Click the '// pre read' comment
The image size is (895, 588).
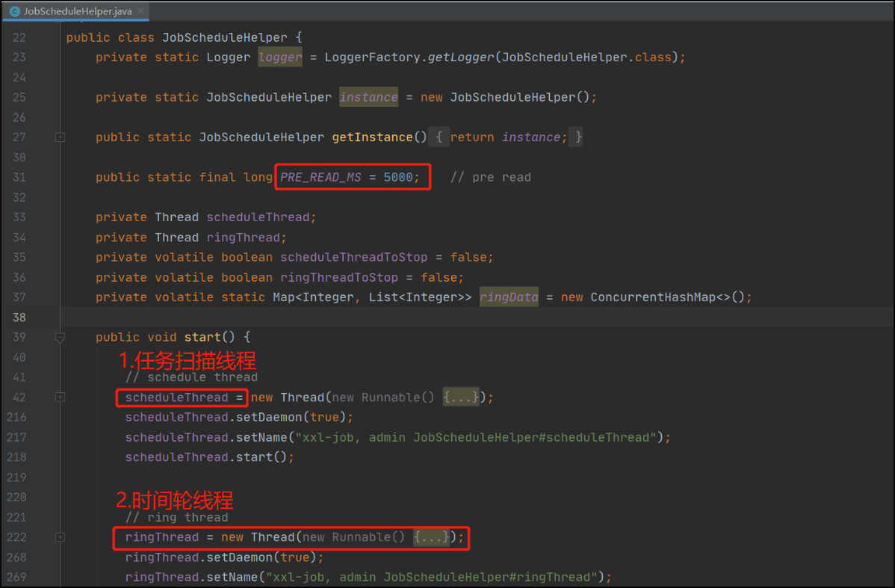pos(490,178)
